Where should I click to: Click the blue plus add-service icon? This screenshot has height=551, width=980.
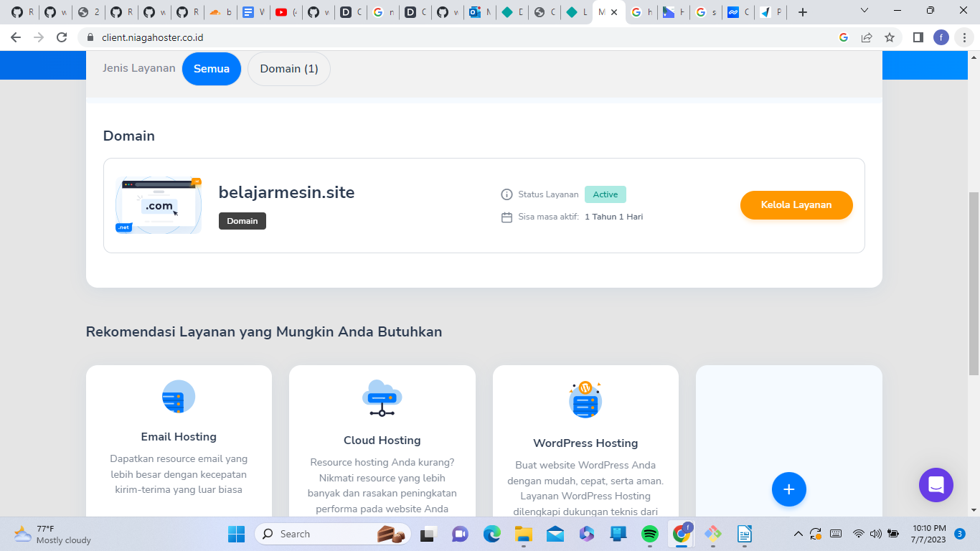click(x=788, y=489)
